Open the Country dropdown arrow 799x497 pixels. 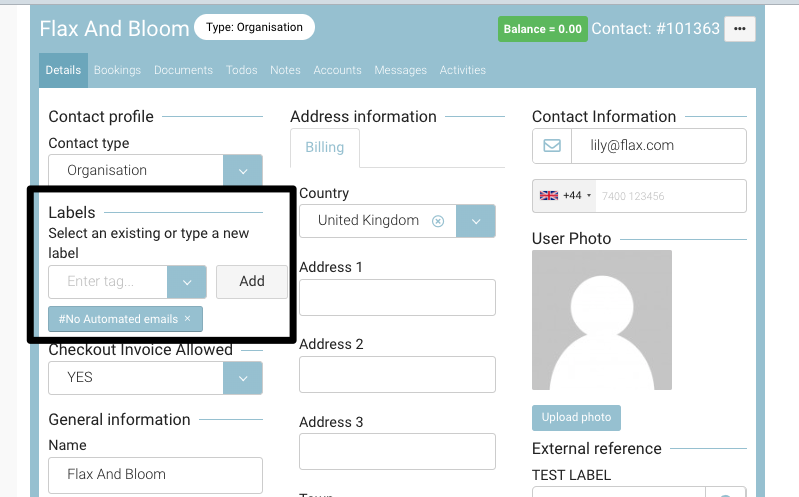click(476, 221)
